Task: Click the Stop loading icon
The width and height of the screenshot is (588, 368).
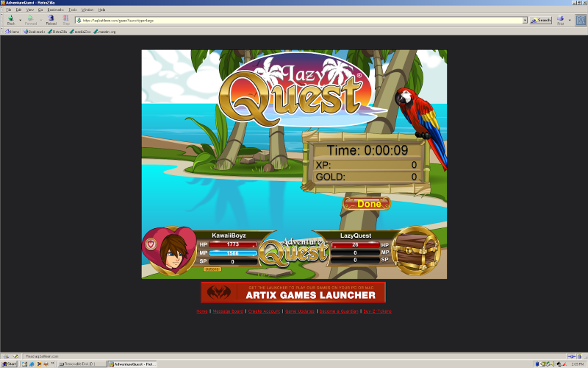Action: tap(66, 18)
